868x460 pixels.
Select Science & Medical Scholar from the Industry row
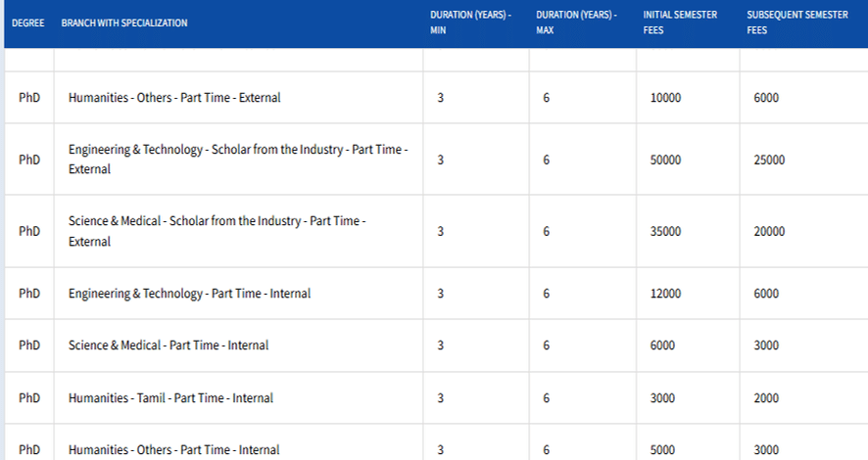[217, 232]
